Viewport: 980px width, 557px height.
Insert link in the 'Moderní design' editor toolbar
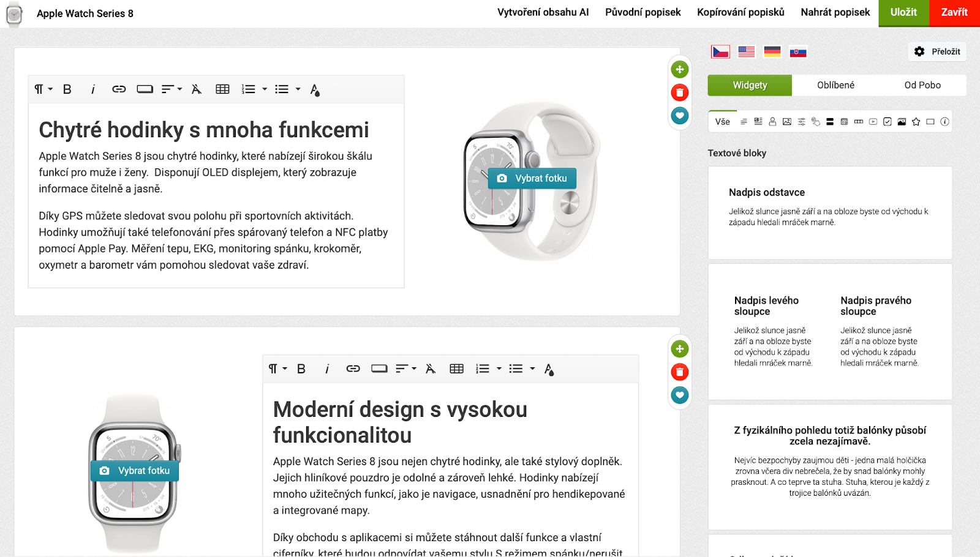[353, 368]
